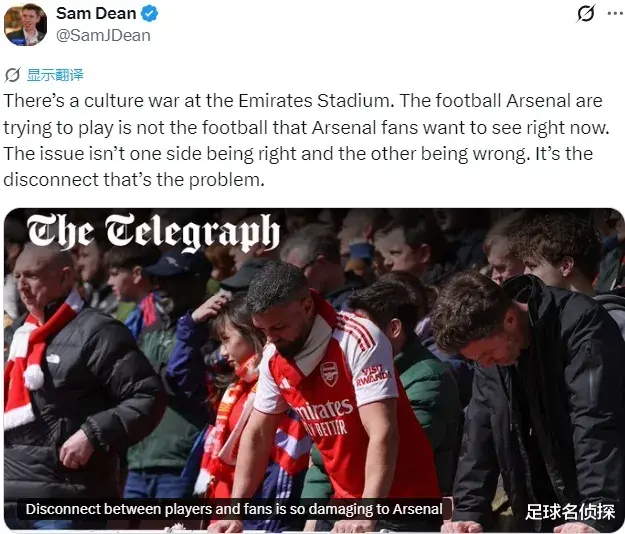Click The Telegraph logo on the card
This screenshot has width=625, height=534.
click(153, 232)
